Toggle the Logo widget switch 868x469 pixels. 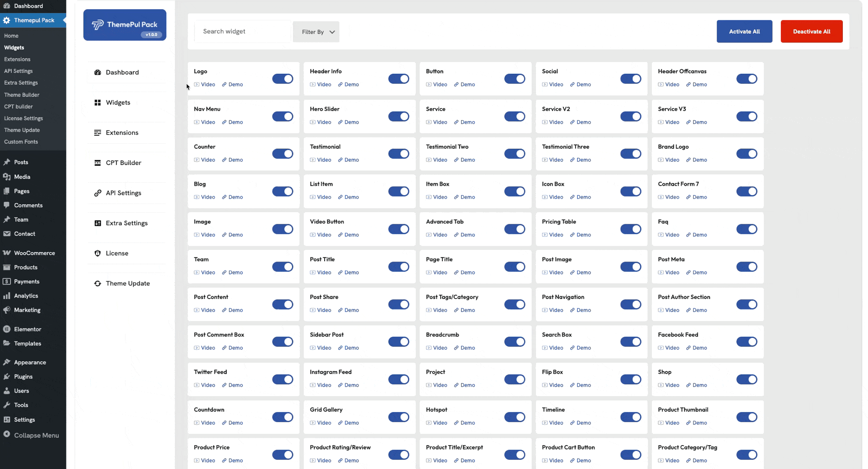point(283,79)
